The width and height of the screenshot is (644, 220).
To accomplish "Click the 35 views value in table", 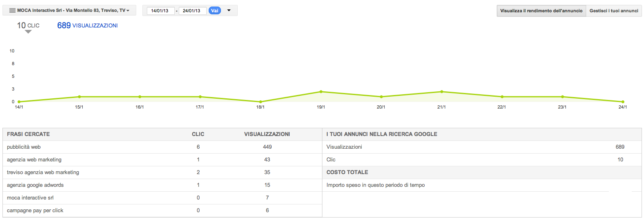I will click(267, 172).
